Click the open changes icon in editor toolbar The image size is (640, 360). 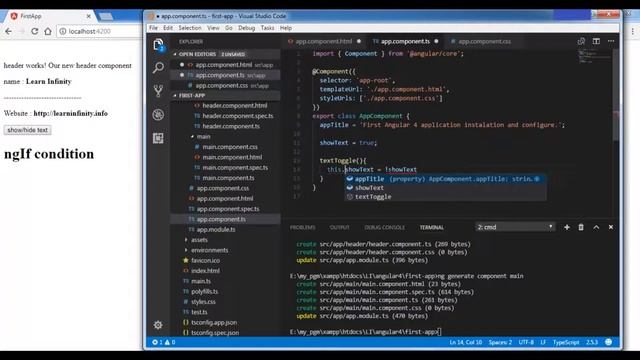581,41
